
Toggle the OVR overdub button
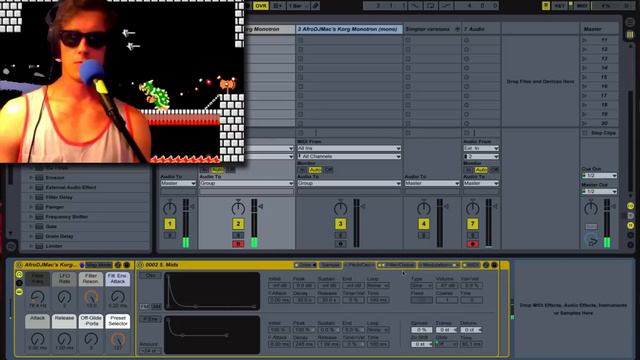(x=260, y=6)
